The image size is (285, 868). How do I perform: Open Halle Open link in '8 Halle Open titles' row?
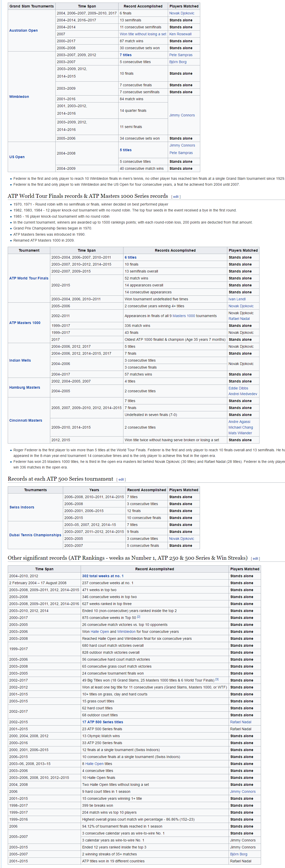click(94, 764)
